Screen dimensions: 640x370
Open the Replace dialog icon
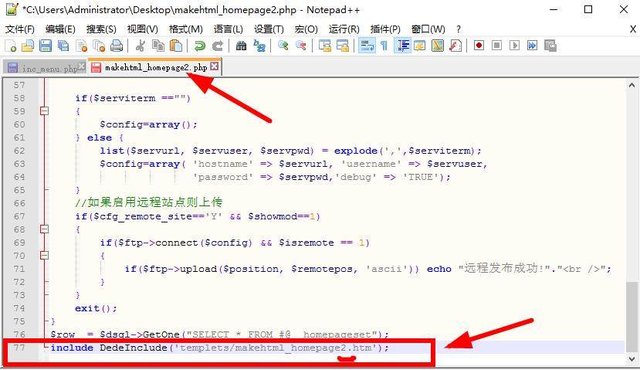pos(259,46)
